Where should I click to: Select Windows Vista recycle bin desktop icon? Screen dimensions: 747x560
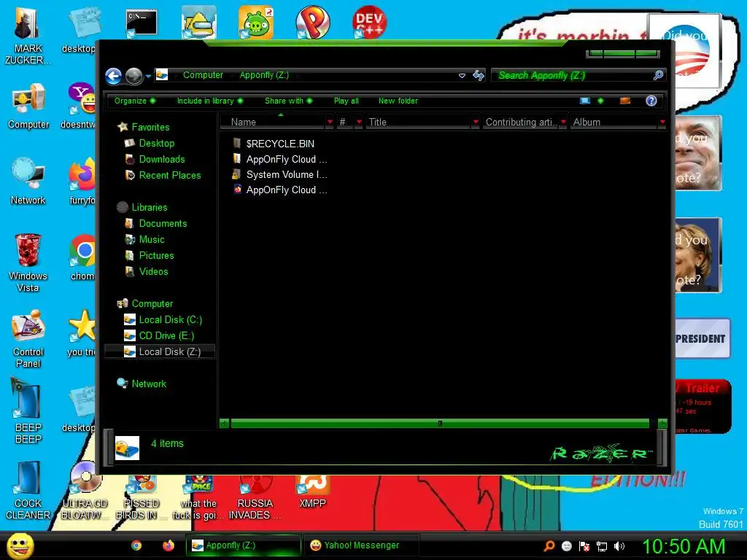(x=28, y=262)
